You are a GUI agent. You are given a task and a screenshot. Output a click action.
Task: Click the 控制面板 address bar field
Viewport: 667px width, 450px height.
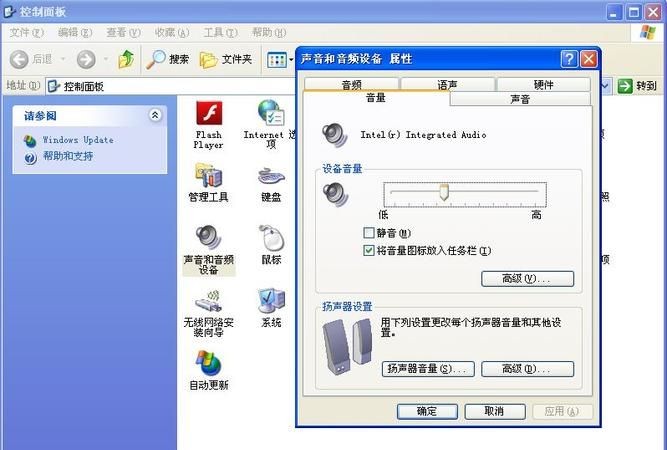[x=322, y=86]
